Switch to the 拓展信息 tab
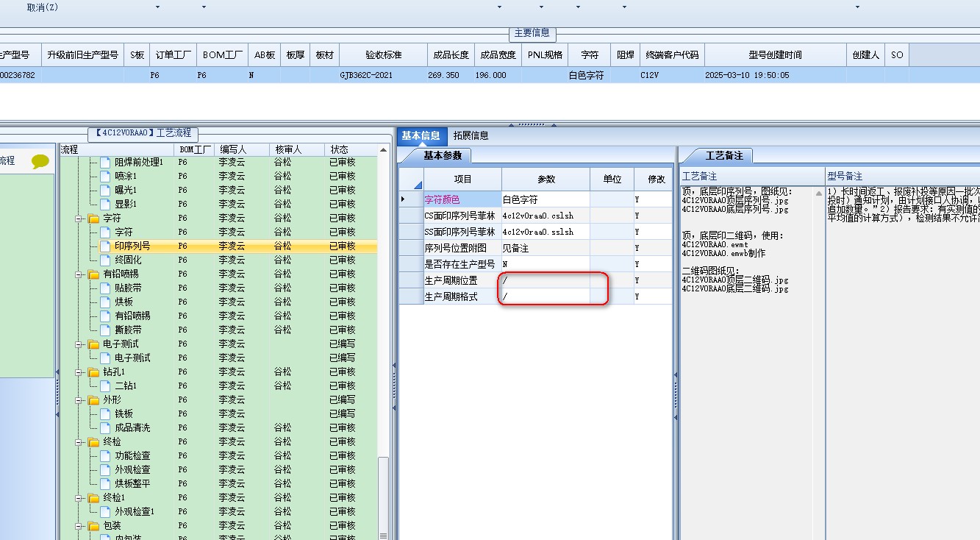This screenshot has height=540, width=980. (471, 135)
